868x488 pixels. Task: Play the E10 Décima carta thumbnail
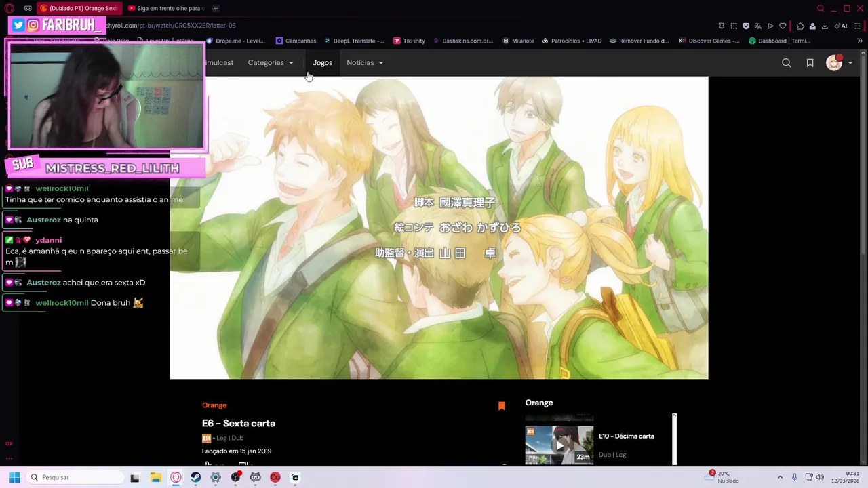[559, 445]
